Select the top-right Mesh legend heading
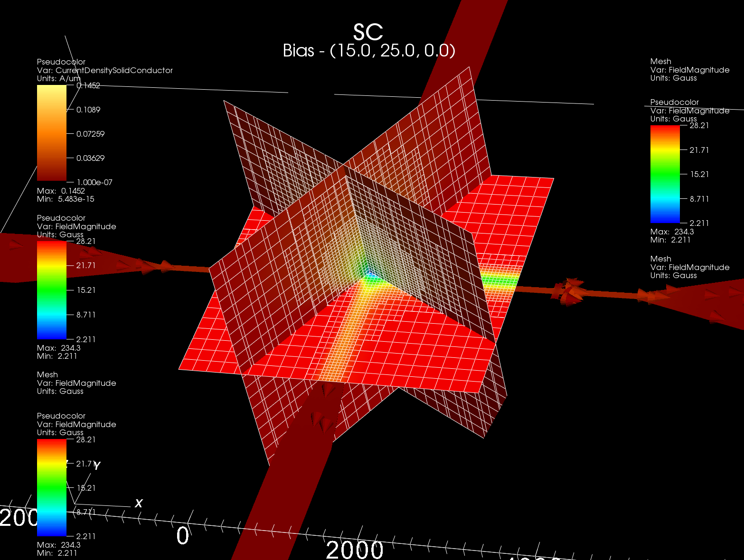744x560 pixels. (660, 62)
